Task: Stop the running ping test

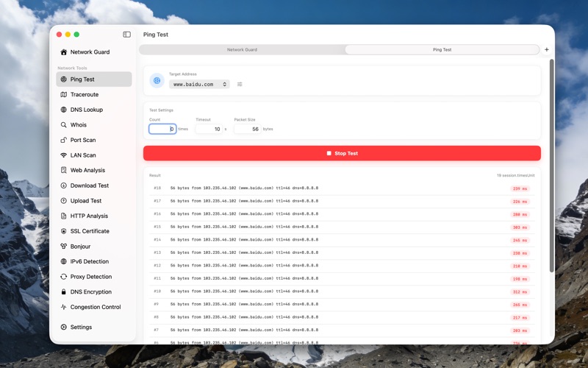Action: (342, 153)
